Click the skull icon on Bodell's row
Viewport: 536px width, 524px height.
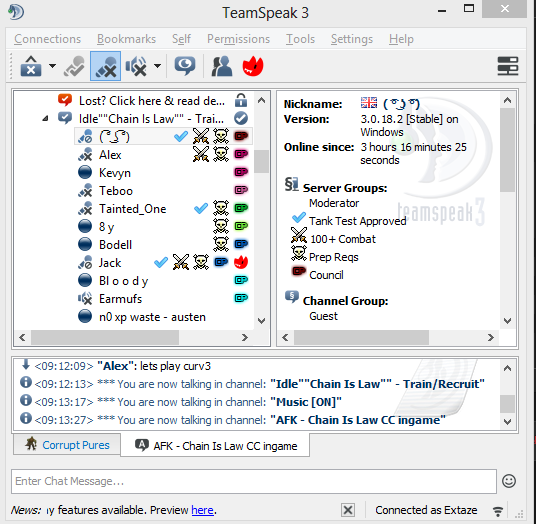(x=221, y=244)
